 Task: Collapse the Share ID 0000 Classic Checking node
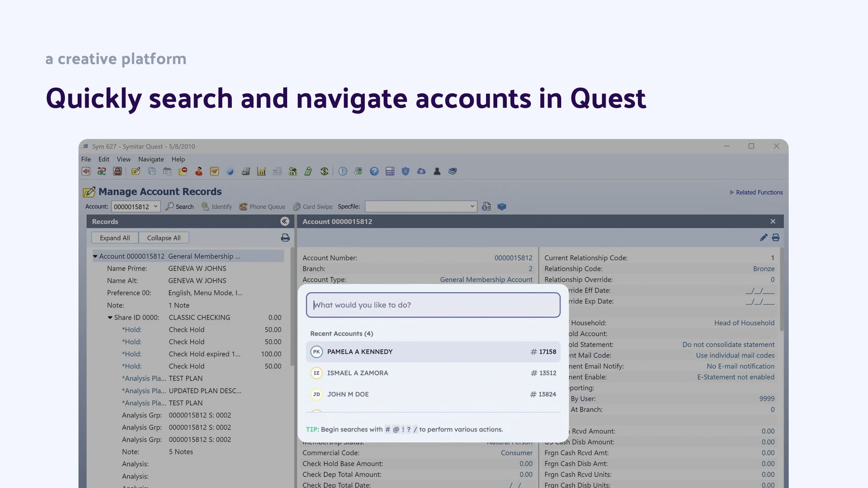coord(110,317)
